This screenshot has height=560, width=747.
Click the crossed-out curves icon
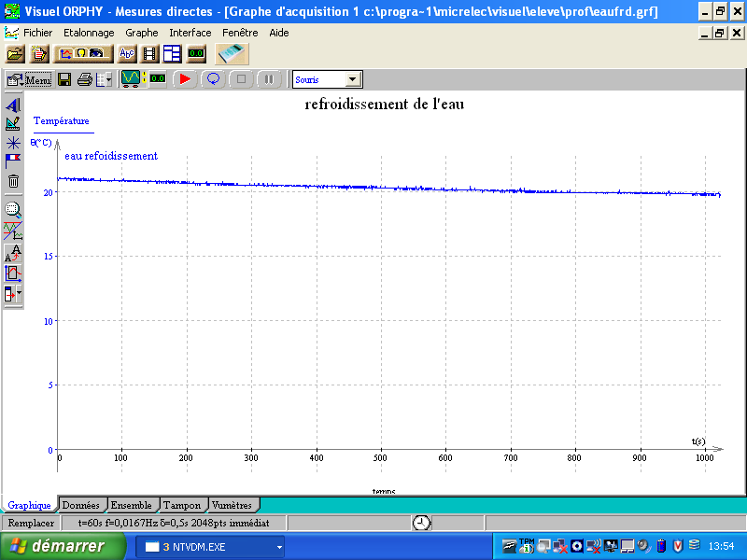click(x=13, y=231)
